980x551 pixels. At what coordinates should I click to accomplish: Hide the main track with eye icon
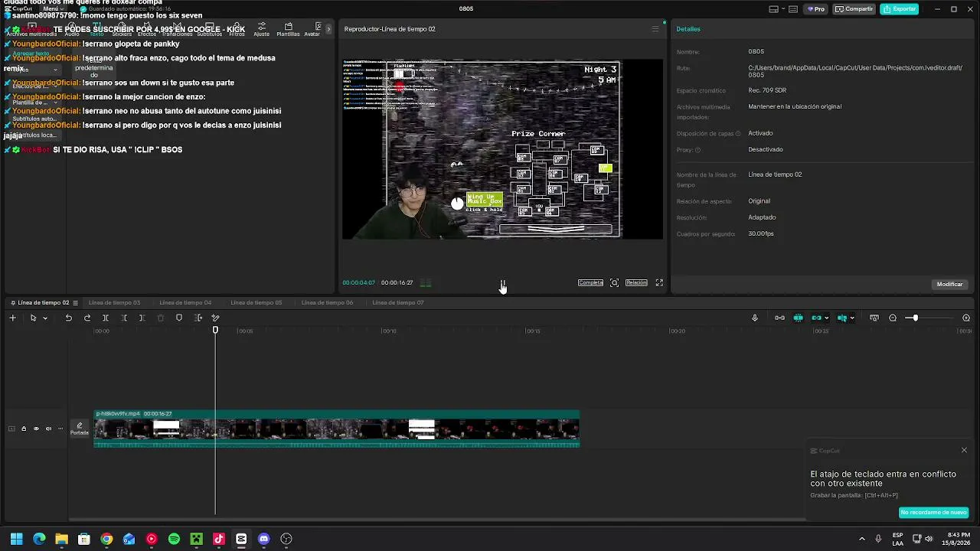coord(36,429)
